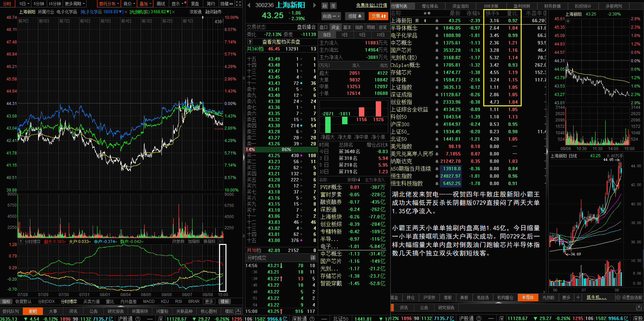Go to previous stock with left arrow
Screen dimensions: 644x321
coord(249,5)
